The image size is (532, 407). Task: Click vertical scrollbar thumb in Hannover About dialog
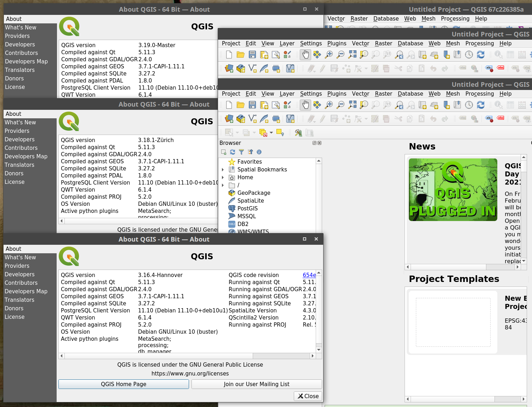pyautogui.click(x=319, y=309)
